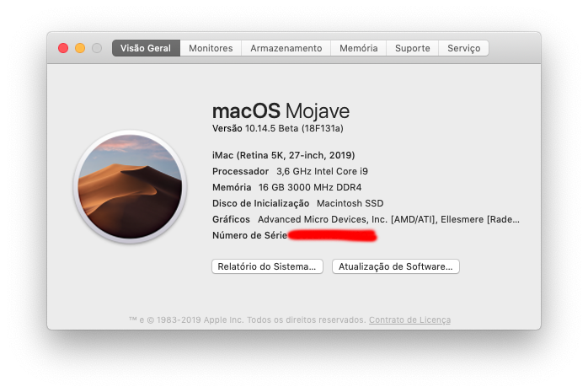Viewport: 588px width, 392px height.
Task: Select the Armazenamento tab
Action: click(286, 48)
